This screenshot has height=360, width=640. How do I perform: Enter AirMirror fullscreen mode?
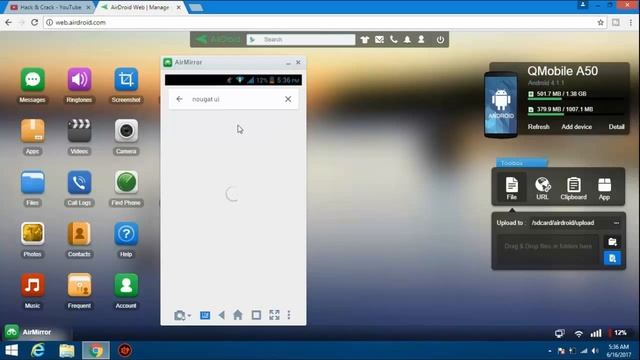(x=274, y=315)
